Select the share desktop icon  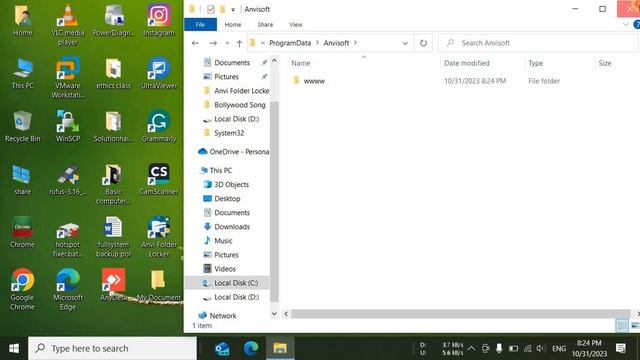pos(22,180)
